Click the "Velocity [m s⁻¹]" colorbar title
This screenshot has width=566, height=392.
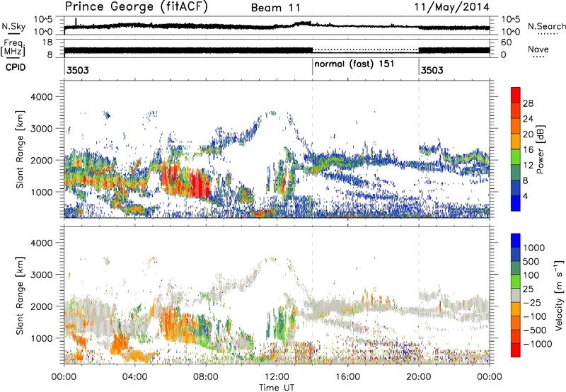559,295
